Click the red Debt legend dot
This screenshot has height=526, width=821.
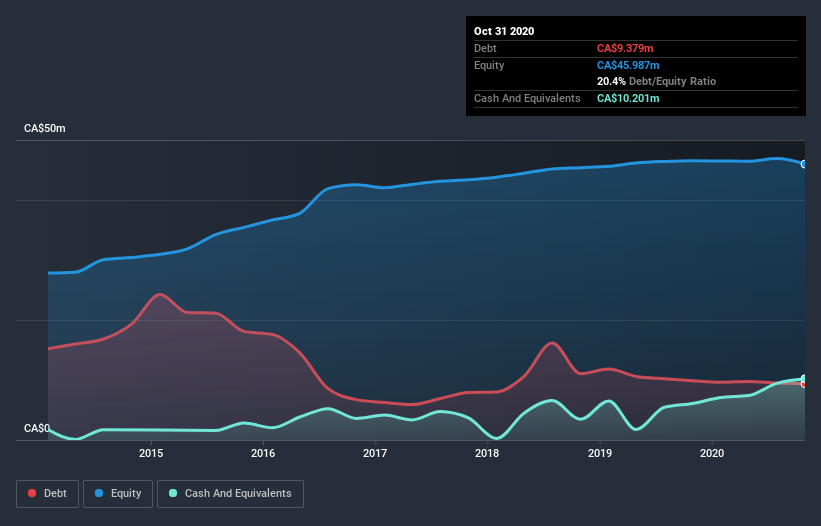coord(32,493)
